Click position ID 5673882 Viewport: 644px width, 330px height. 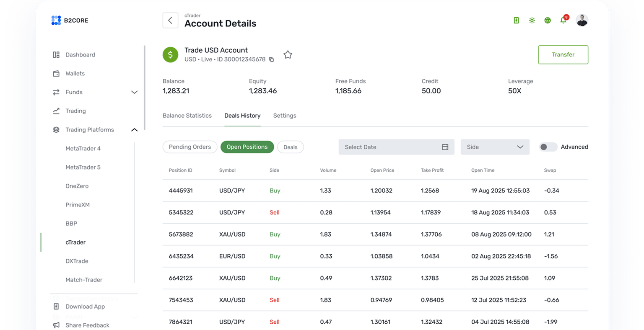pos(181,235)
